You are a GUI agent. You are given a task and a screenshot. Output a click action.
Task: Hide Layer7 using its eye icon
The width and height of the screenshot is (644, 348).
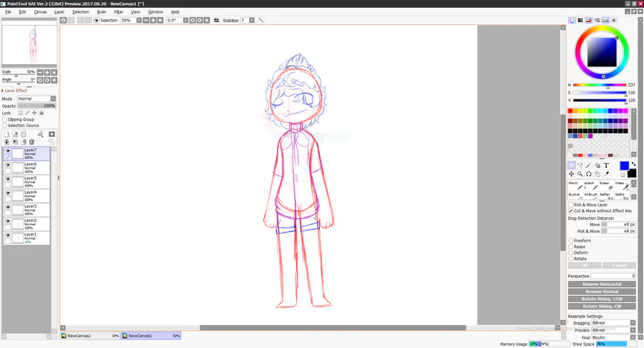[x=8, y=151]
